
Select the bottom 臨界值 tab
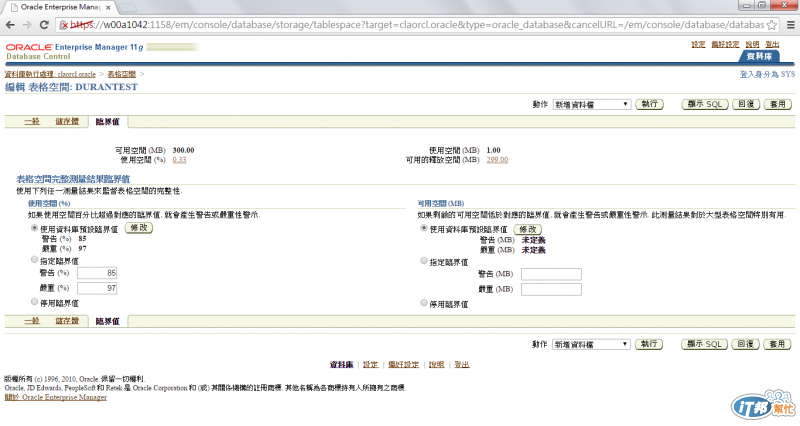pos(107,321)
